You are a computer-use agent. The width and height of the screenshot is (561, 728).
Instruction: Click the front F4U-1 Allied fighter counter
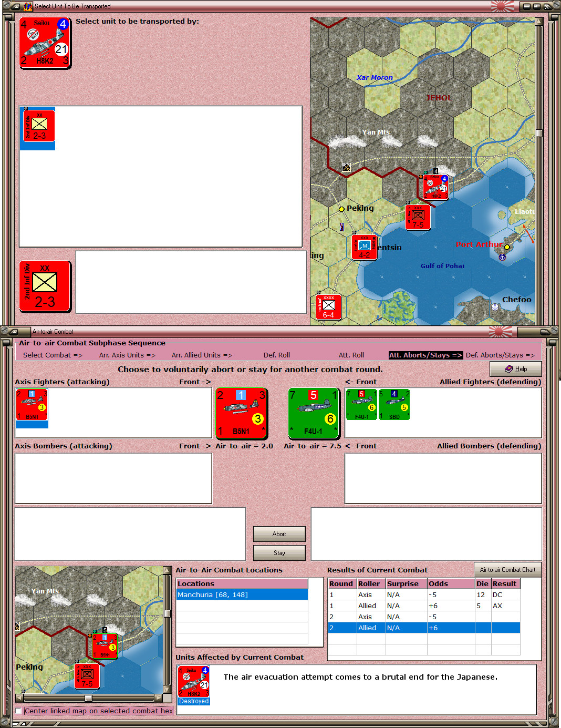pyautogui.click(x=314, y=413)
